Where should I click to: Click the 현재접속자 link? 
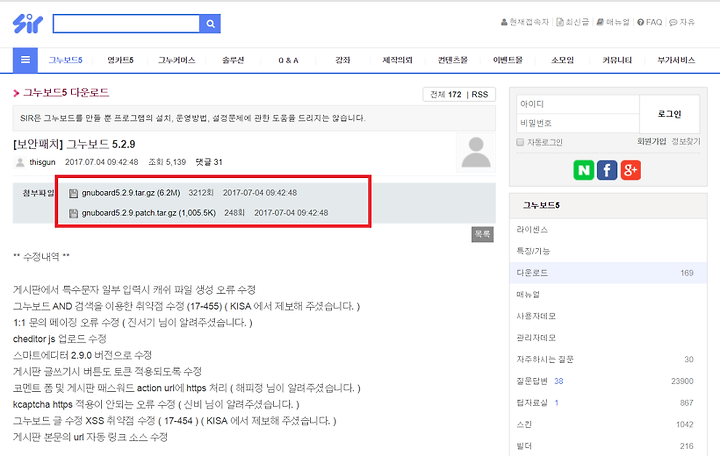coord(525,22)
